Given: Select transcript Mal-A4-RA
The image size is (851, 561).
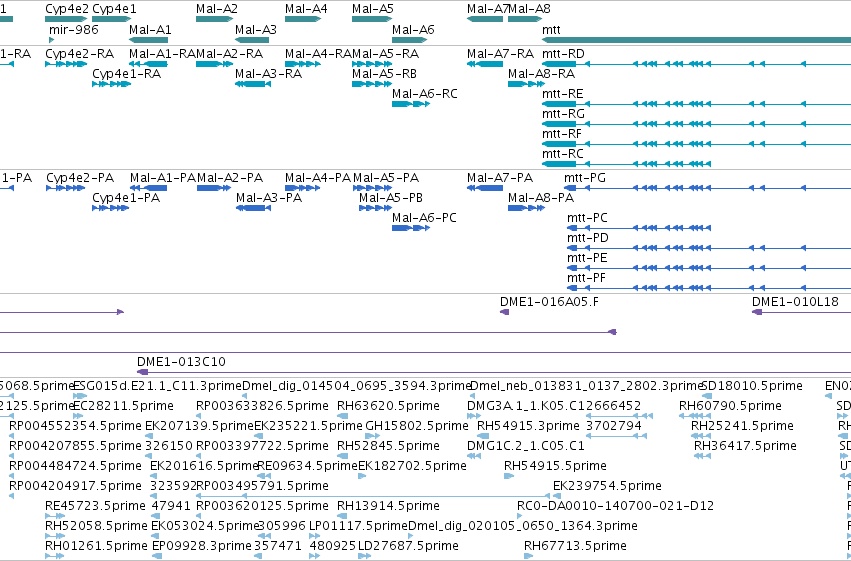Looking at the screenshot, I should pos(303,64).
